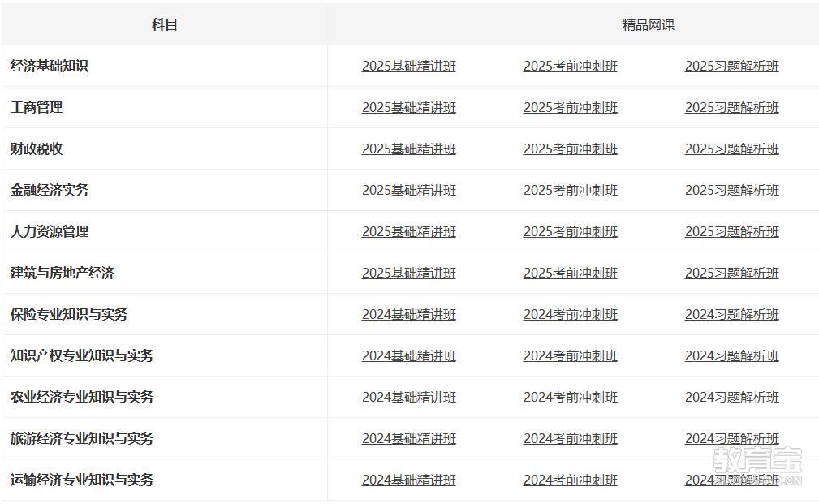Open 建筑与房地产经济 2025习题解析班 link
The image size is (819, 504).
[731, 274]
